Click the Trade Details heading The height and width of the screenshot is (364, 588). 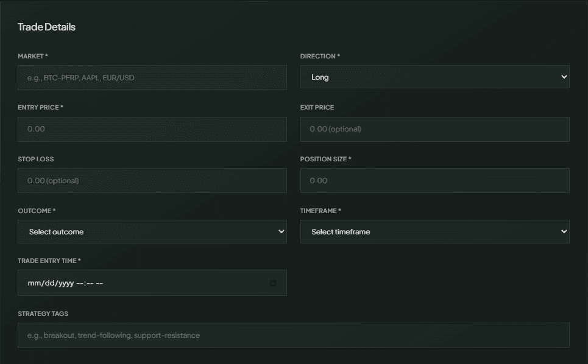tap(46, 27)
